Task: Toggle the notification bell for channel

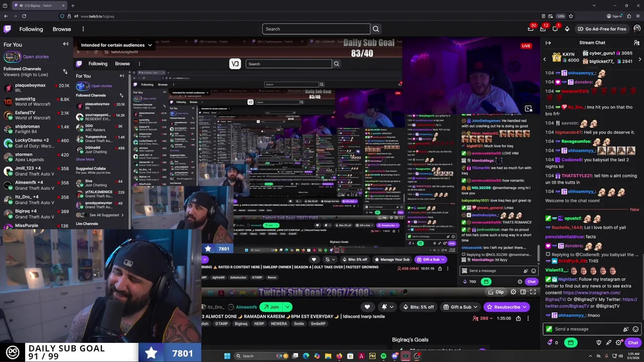Action: pos(387,307)
